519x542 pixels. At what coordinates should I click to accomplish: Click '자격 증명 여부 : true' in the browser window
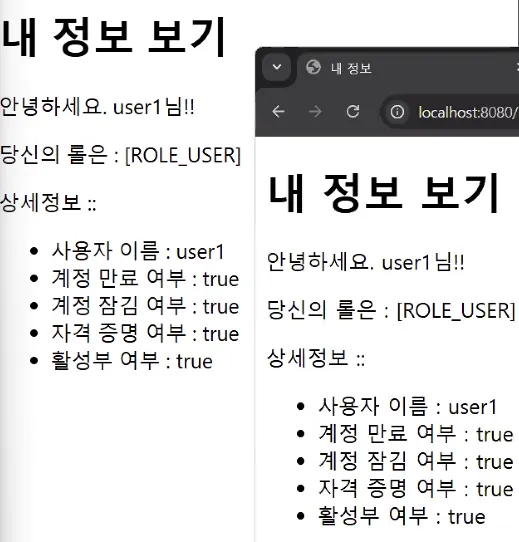416,488
